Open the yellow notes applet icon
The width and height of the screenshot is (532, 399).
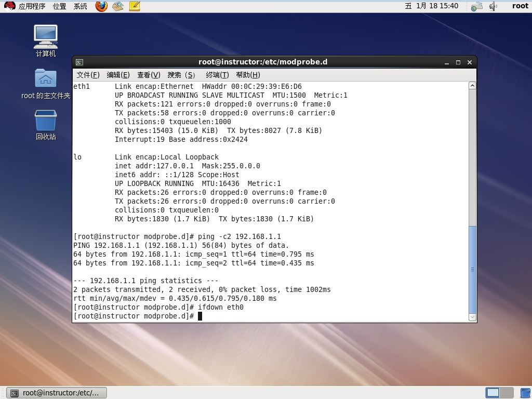pos(135,6)
